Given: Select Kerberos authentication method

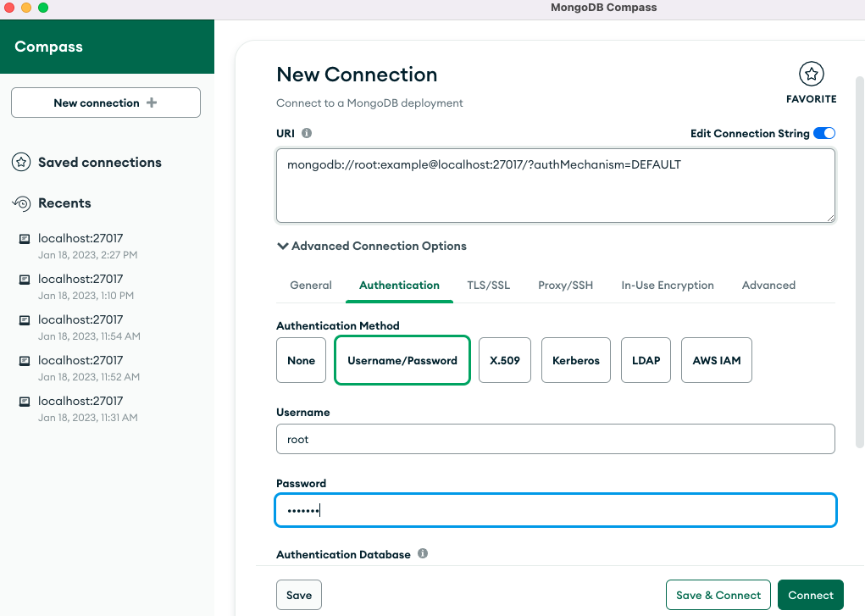Looking at the screenshot, I should [576, 360].
